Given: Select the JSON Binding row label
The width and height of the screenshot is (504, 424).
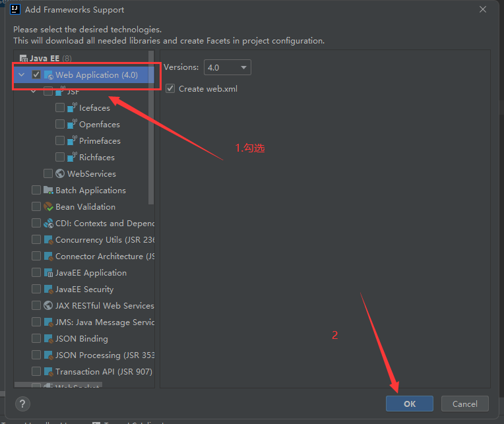Looking at the screenshot, I should [x=82, y=339].
